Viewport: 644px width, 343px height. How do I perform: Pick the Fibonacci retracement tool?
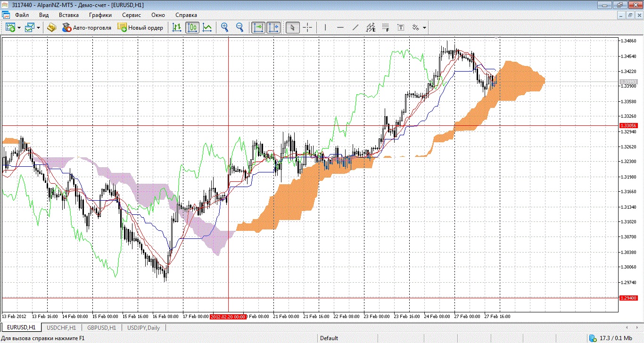tap(386, 28)
